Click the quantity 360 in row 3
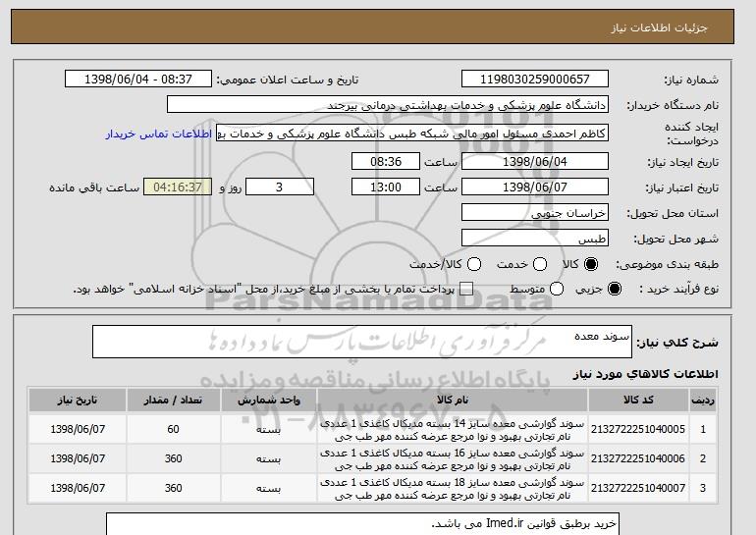 pyautogui.click(x=173, y=488)
